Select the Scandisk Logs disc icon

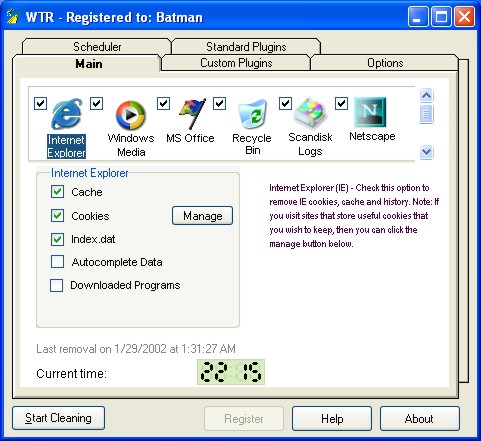click(310, 113)
